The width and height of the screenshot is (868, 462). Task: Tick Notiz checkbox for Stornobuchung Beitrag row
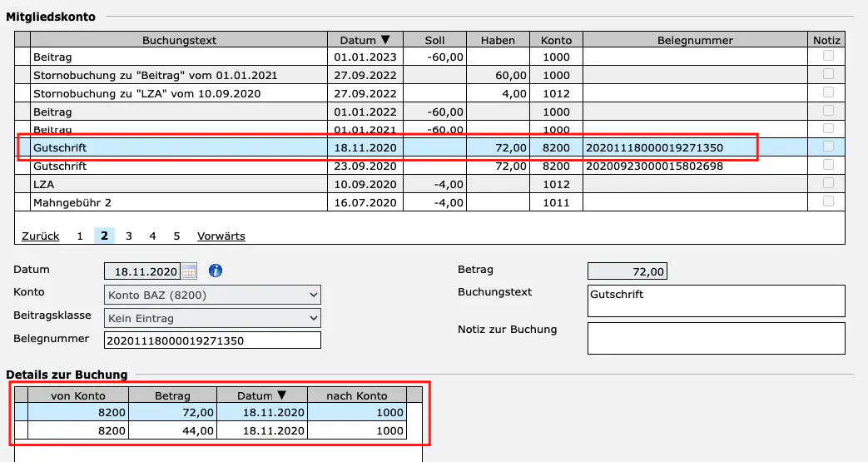click(828, 74)
